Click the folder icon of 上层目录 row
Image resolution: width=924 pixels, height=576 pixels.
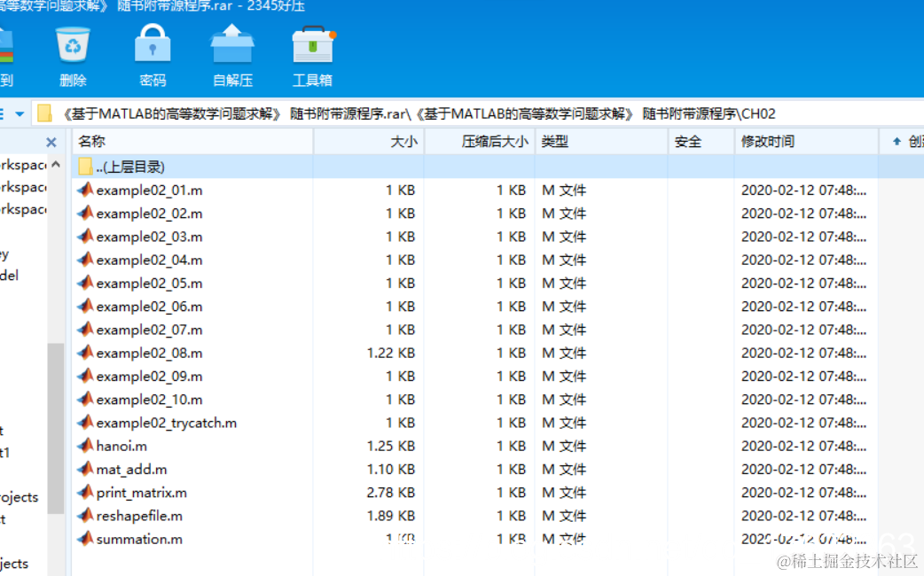coord(85,167)
